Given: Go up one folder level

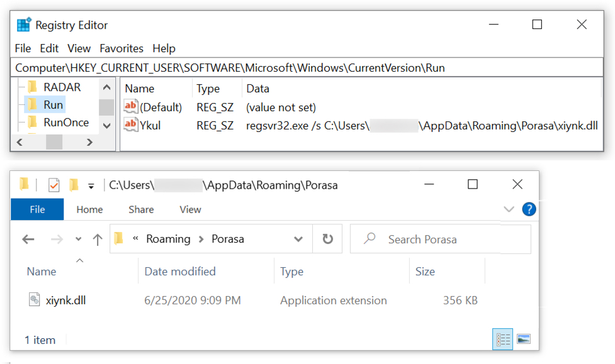Looking at the screenshot, I should (x=98, y=239).
